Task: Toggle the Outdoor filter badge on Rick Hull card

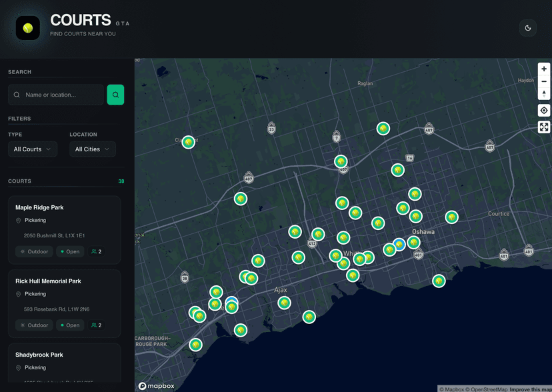Action: [33, 325]
